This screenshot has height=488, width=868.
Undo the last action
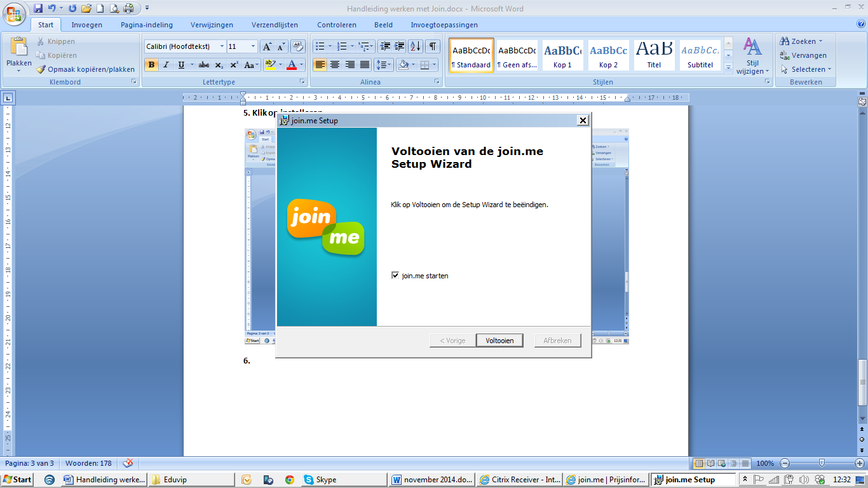[x=51, y=8]
